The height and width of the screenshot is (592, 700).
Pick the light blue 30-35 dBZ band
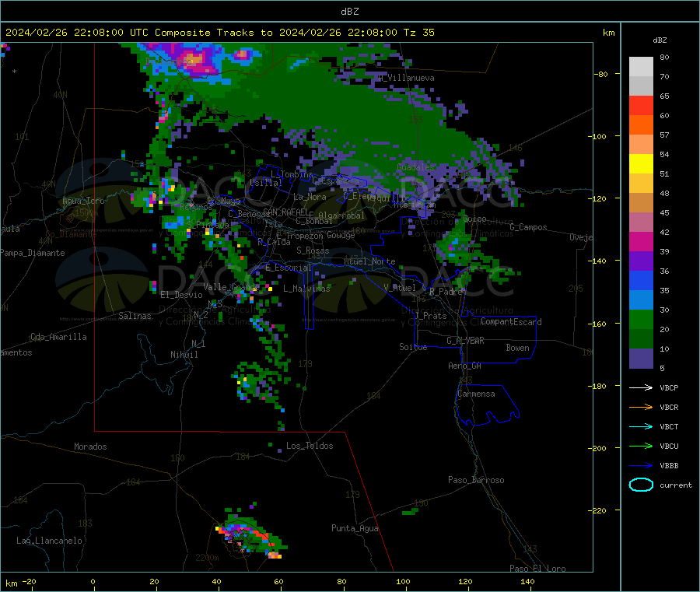pos(641,300)
